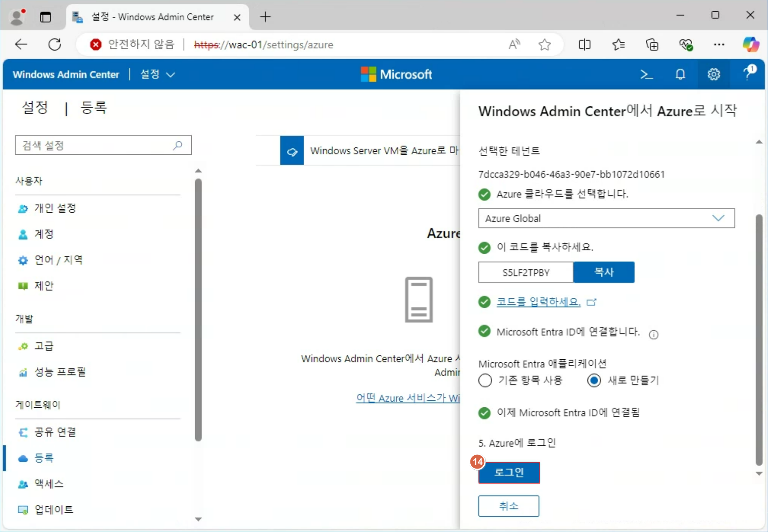Click the 로그인 button
This screenshot has width=768, height=532.
[x=509, y=472]
